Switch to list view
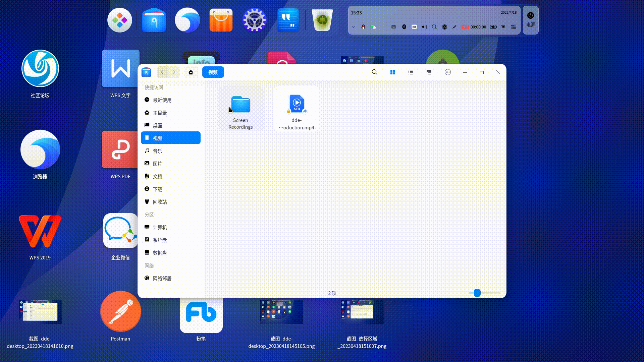 click(x=411, y=72)
